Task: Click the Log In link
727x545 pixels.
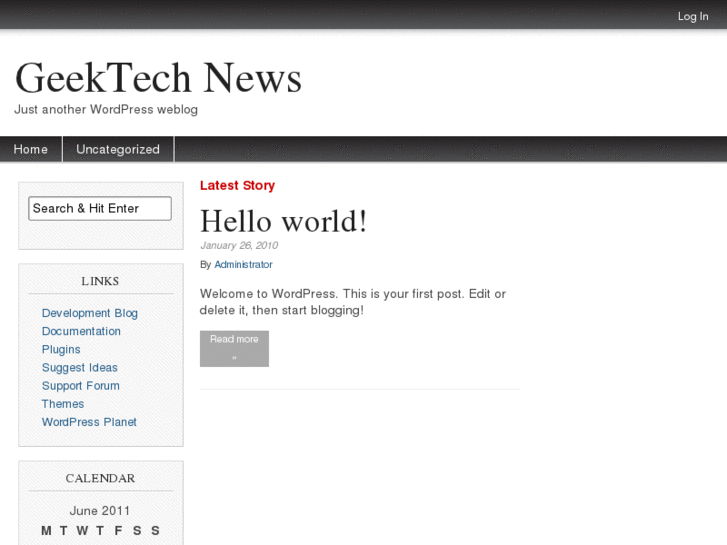Action: [693, 17]
